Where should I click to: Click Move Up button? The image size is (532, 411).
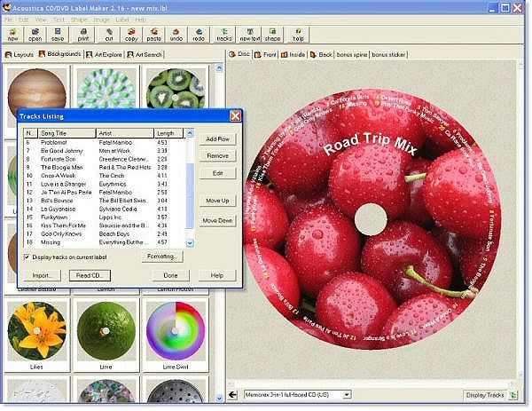[x=217, y=201]
